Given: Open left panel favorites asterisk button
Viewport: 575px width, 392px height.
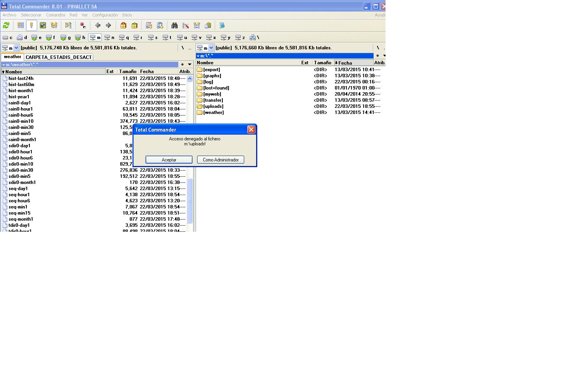Looking at the screenshot, I should coord(182,65).
